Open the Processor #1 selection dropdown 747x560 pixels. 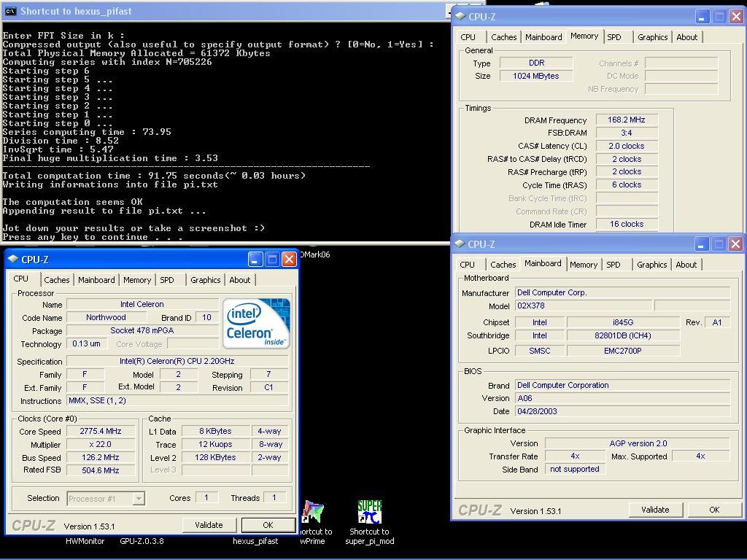coord(106,499)
